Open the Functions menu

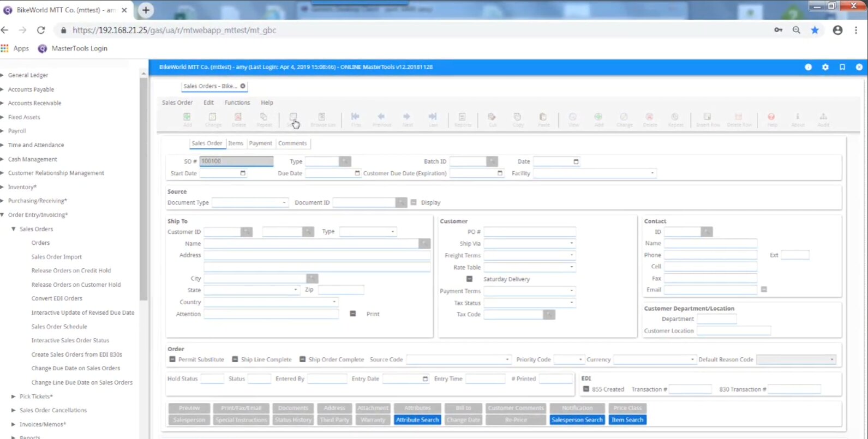[x=237, y=103]
